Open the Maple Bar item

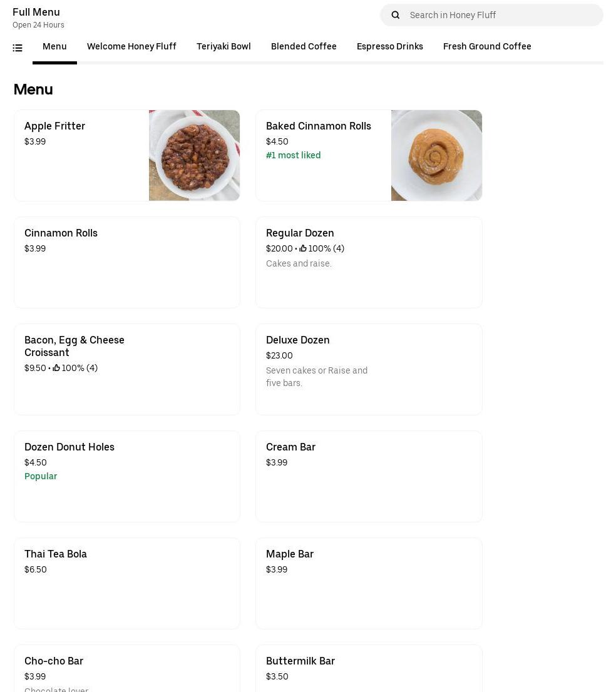[x=369, y=583]
